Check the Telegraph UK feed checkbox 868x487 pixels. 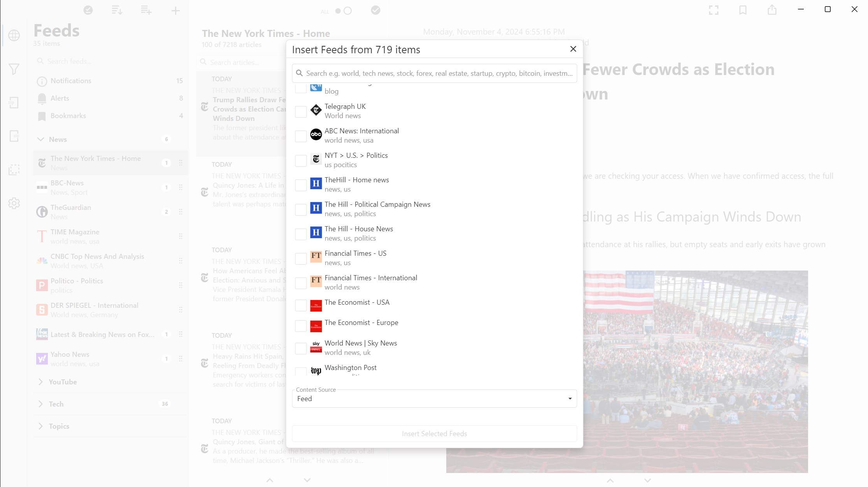click(300, 112)
